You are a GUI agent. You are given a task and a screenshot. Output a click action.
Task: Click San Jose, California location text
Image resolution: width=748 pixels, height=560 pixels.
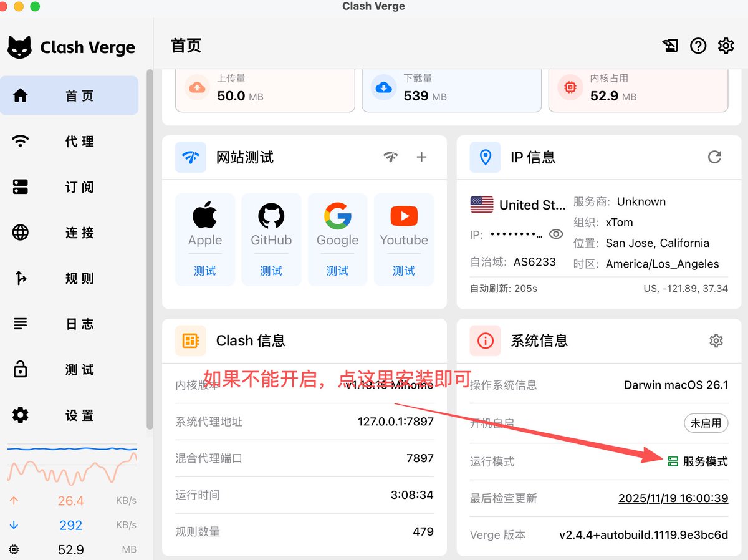658,243
